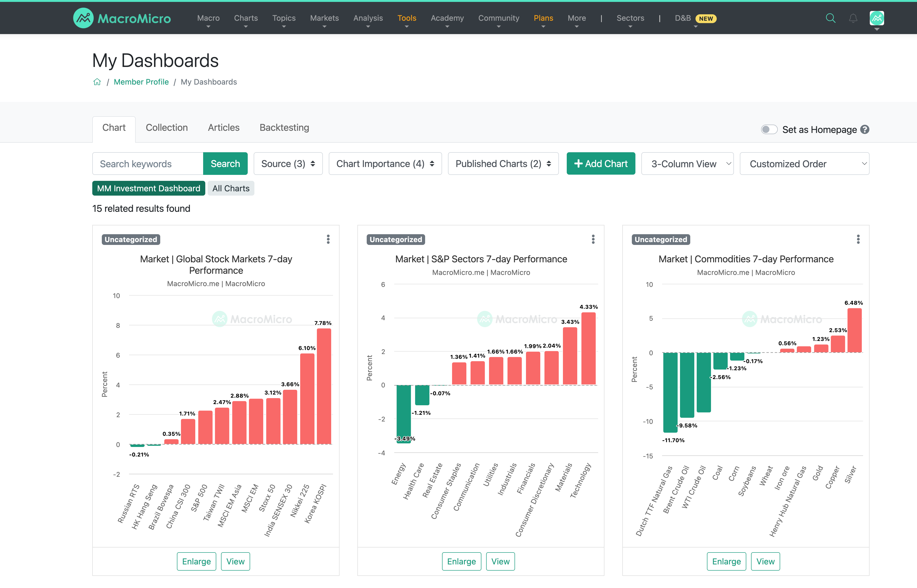This screenshot has height=588, width=917.
Task: Click the Search keywords field
Action: (148, 163)
